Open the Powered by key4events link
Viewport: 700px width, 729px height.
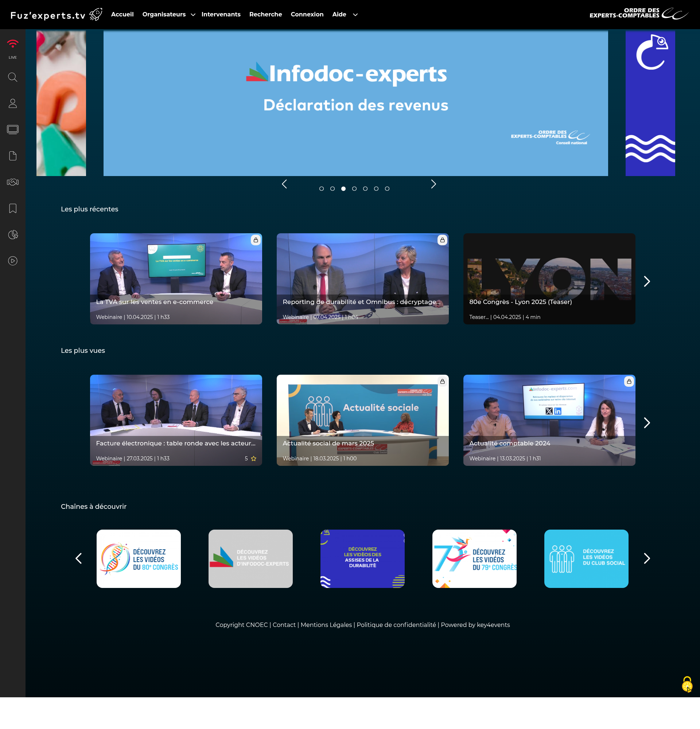[475, 625]
